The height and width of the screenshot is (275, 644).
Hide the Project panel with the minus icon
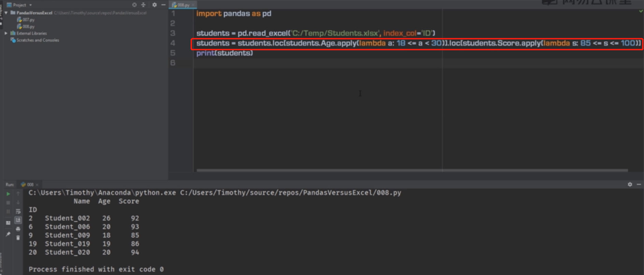pyautogui.click(x=163, y=5)
